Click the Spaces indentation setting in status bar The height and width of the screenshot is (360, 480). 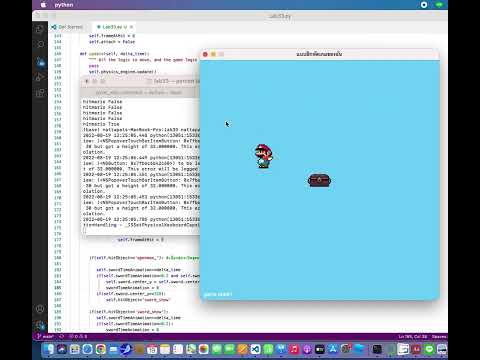[439, 337]
